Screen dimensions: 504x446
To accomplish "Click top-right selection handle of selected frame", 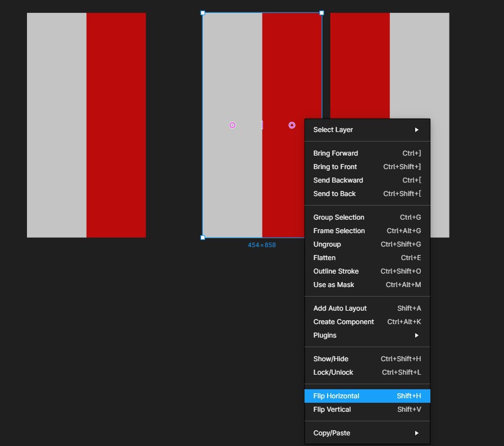I will point(322,13).
